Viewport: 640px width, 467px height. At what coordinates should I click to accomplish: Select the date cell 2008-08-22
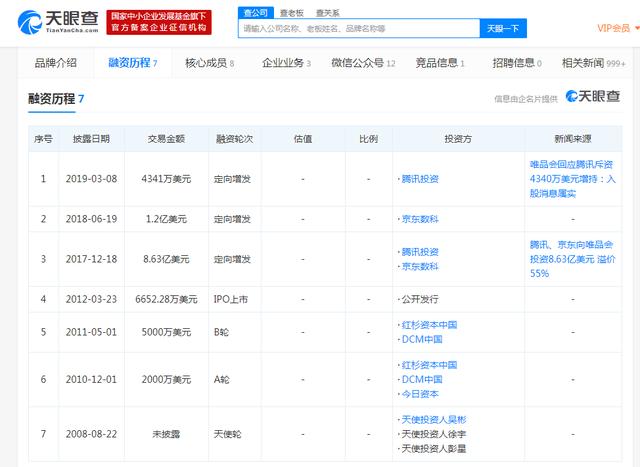click(x=91, y=434)
